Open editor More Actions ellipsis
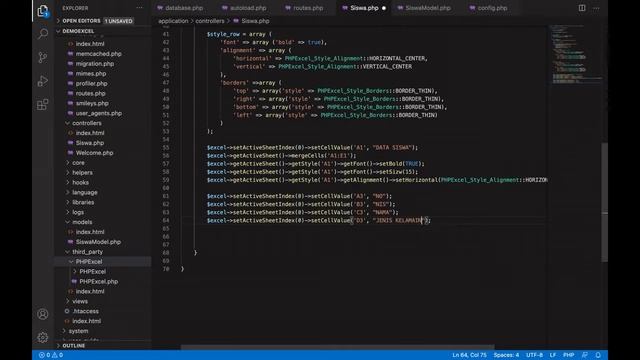Screen dimensions: 640x360 point(596,8)
